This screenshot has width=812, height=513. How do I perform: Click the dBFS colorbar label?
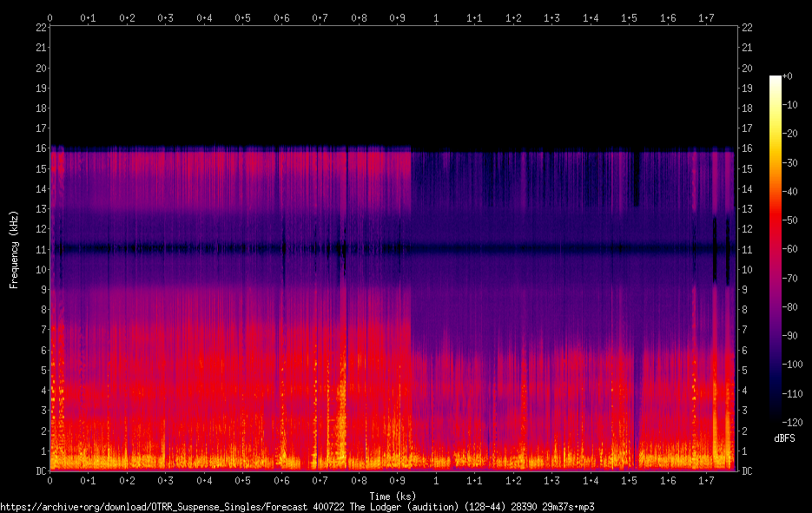point(784,438)
